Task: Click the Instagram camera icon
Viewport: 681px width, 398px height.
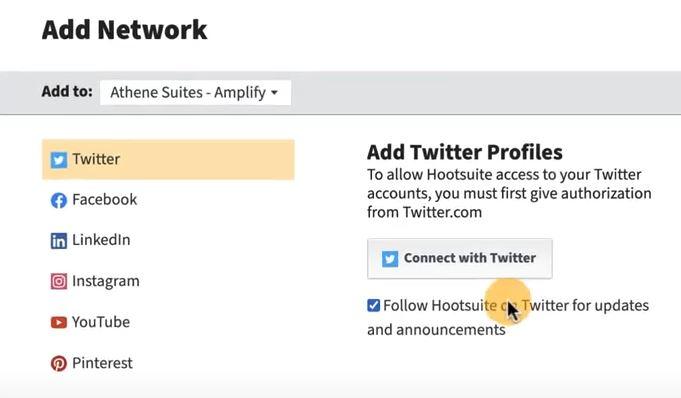Action: pos(59,282)
